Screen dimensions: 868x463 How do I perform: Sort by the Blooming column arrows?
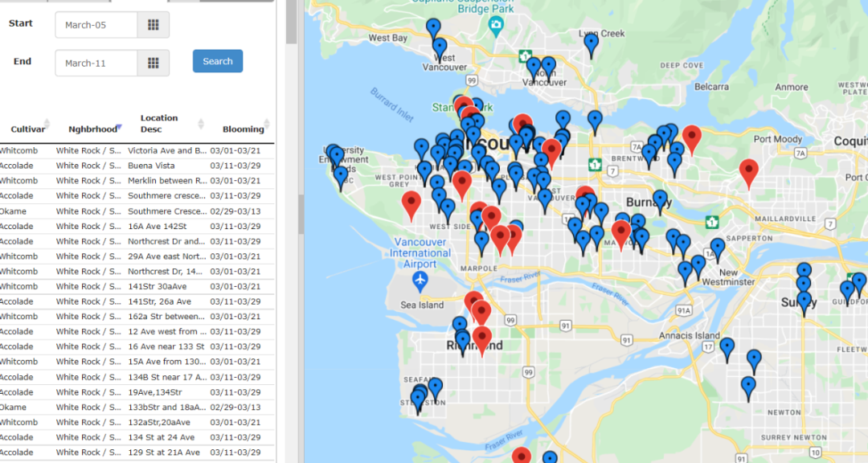click(267, 124)
